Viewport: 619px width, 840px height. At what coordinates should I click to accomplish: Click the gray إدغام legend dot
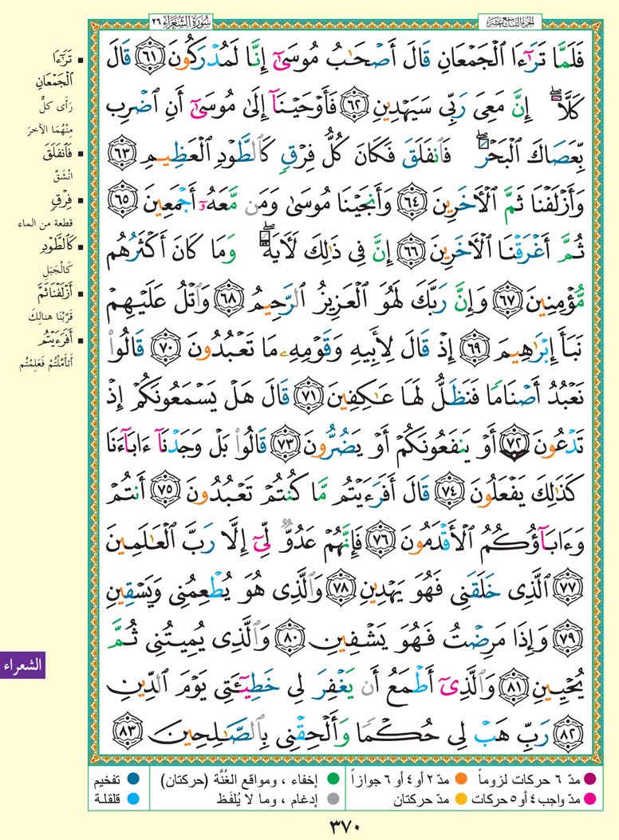(x=333, y=795)
